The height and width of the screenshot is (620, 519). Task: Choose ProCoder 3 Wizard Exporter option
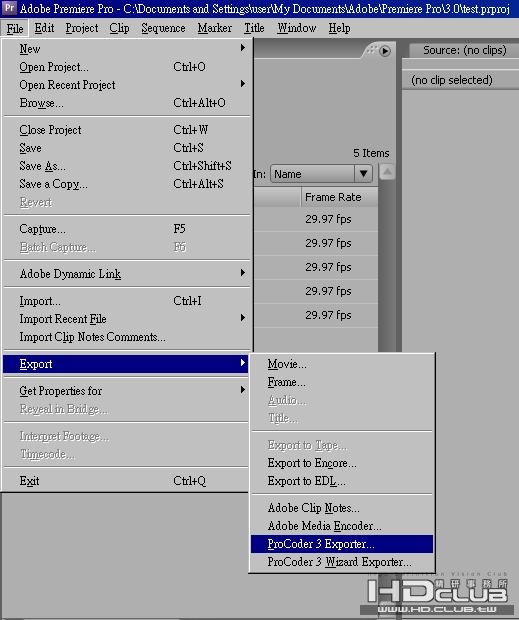pyautogui.click(x=342, y=562)
